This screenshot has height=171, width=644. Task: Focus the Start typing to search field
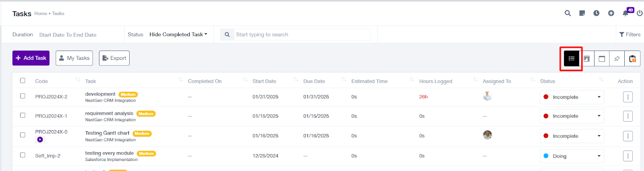(x=302, y=35)
